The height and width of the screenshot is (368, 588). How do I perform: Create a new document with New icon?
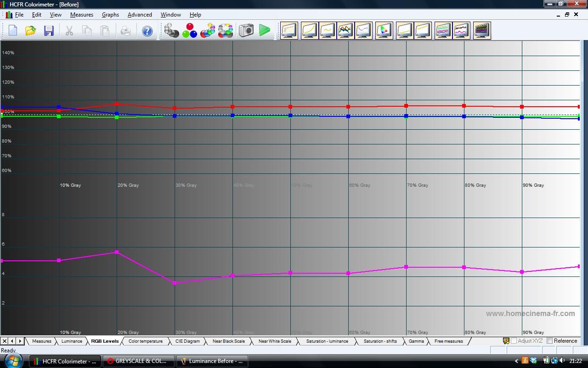[x=13, y=31]
